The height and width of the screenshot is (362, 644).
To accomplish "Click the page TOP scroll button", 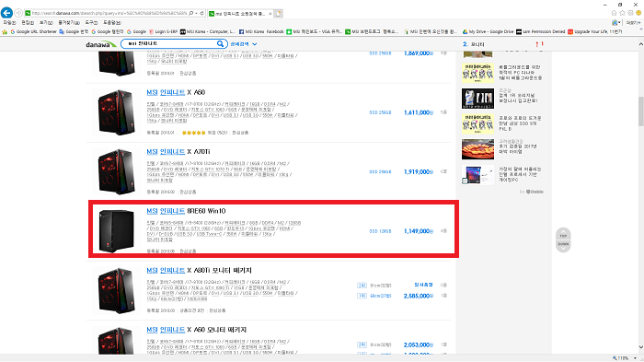I will click(x=563, y=234).
